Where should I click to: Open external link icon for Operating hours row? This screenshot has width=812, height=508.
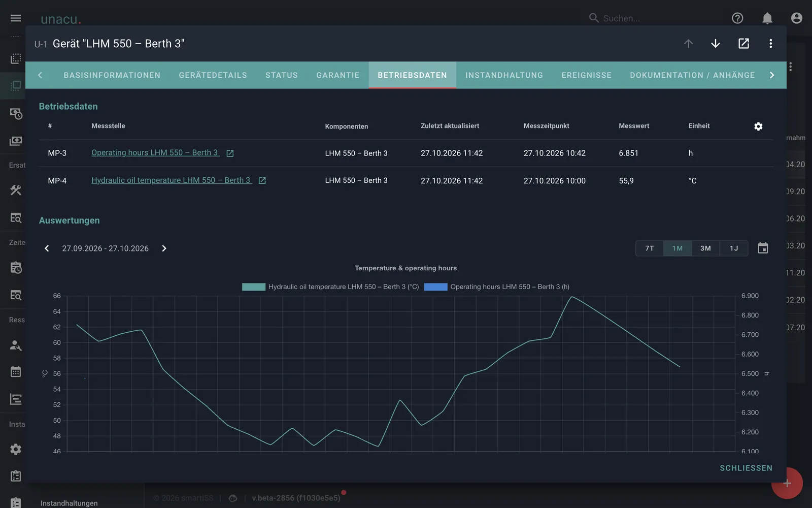(230, 153)
